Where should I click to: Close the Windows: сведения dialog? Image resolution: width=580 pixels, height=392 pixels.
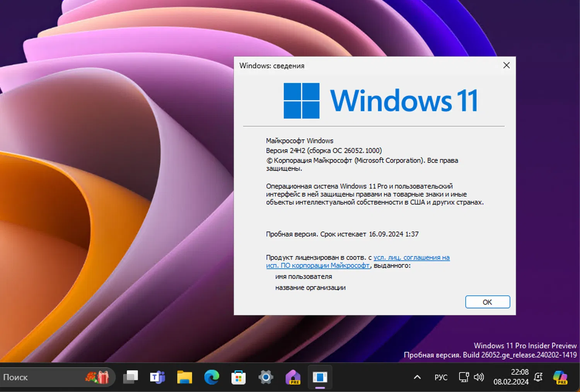(x=506, y=65)
